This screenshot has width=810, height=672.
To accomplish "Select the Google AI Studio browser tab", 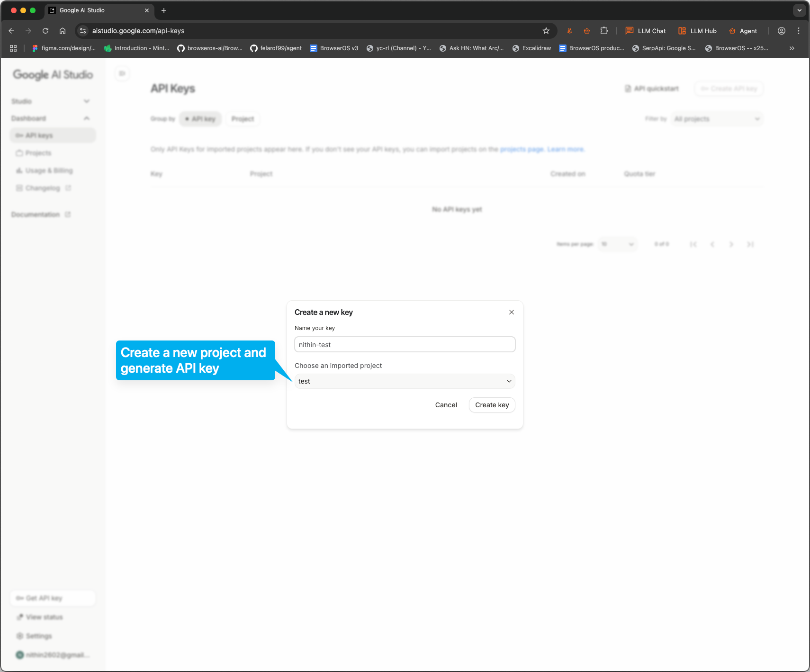I will click(95, 10).
